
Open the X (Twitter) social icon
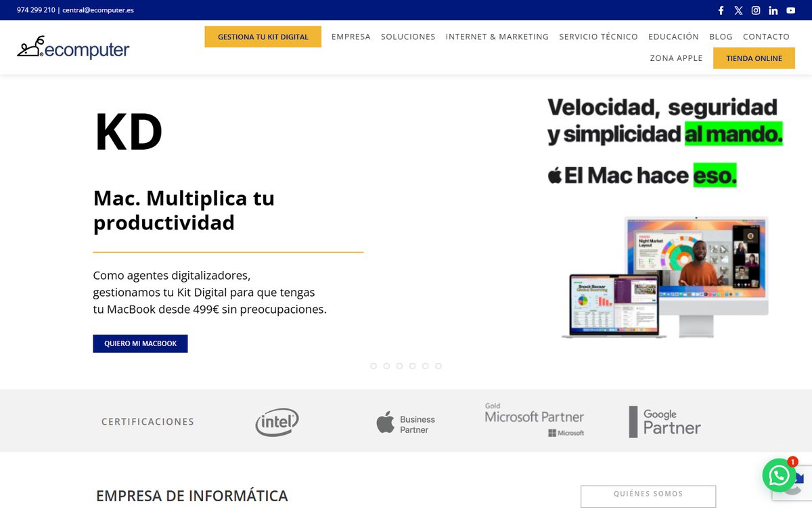point(738,10)
